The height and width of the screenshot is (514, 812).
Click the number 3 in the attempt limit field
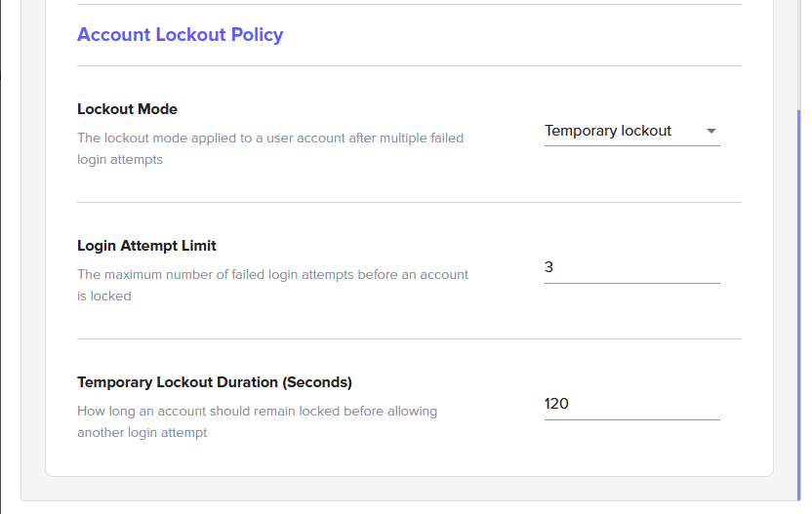(x=549, y=267)
